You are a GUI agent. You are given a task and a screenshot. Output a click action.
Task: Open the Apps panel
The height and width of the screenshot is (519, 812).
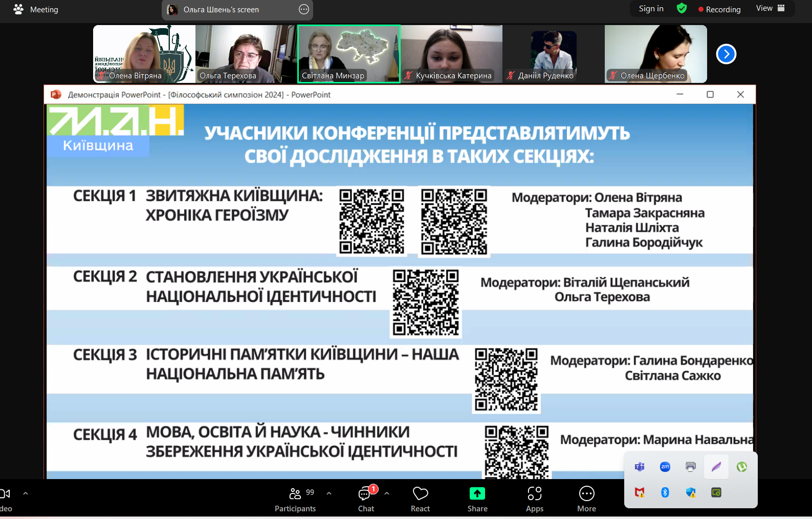(535, 499)
